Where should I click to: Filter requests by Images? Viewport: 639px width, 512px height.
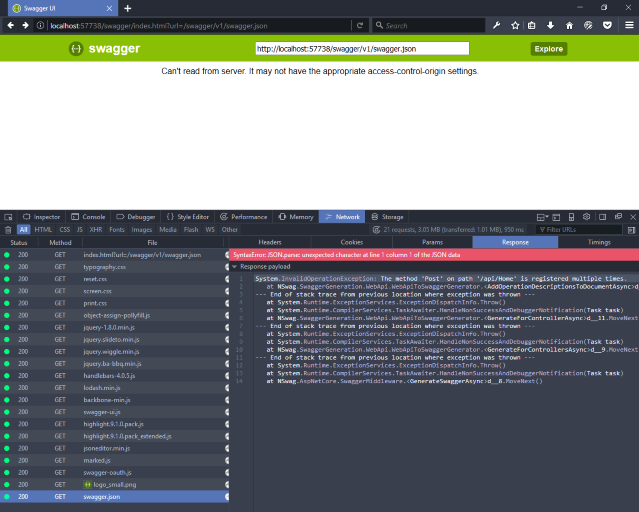click(x=142, y=230)
